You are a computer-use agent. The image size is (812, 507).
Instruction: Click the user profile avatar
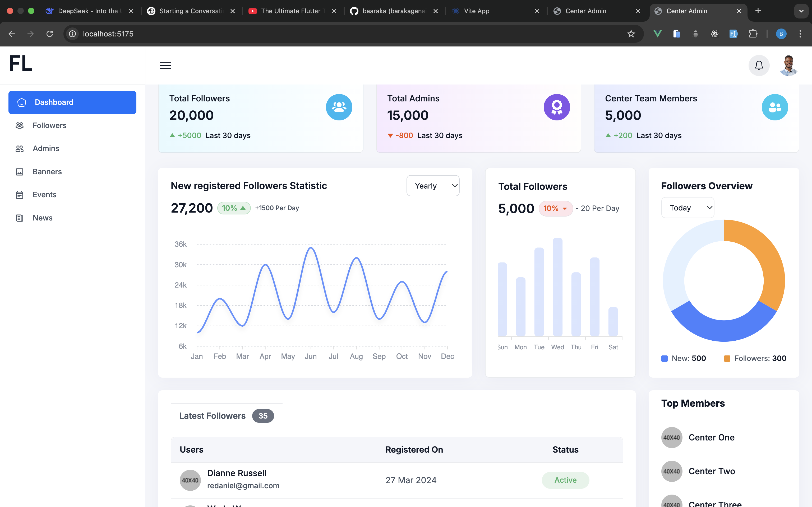pyautogui.click(x=788, y=65)
